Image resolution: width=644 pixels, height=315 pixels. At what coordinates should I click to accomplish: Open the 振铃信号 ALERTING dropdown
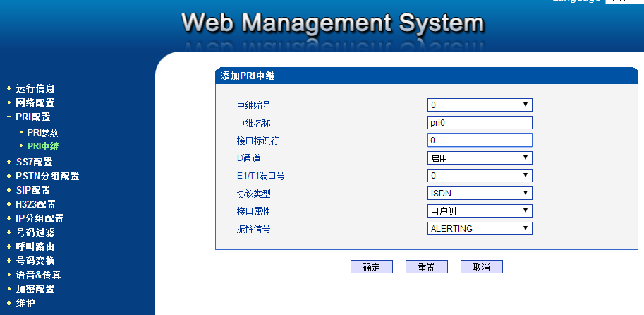[x=480, y=228]
